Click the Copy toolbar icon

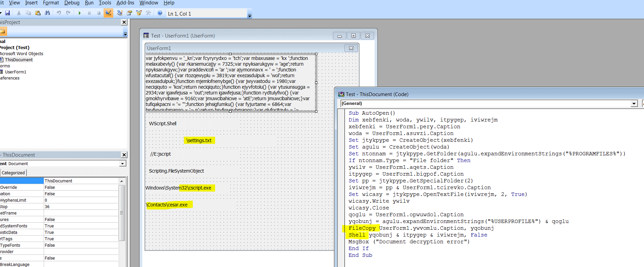click(28, 13)
